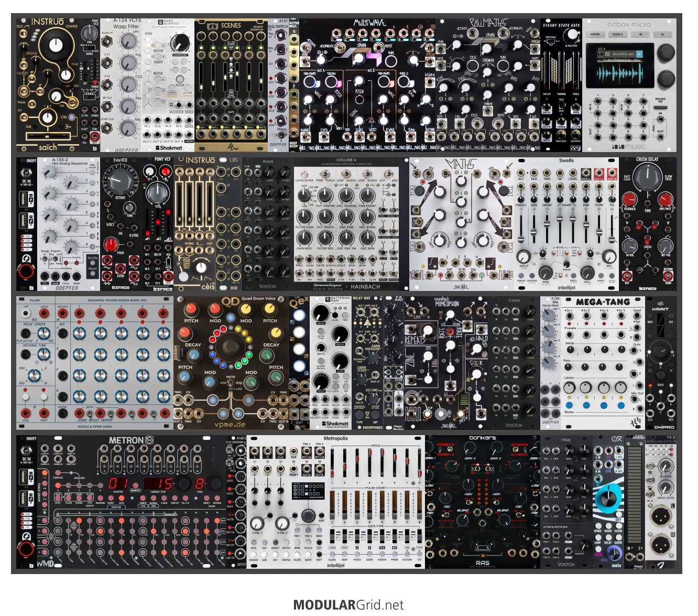Screen dimensions: 698x616
Task: Click the BPM button on Metropolix
Action: pyautogui.click(x=297, y=542)
